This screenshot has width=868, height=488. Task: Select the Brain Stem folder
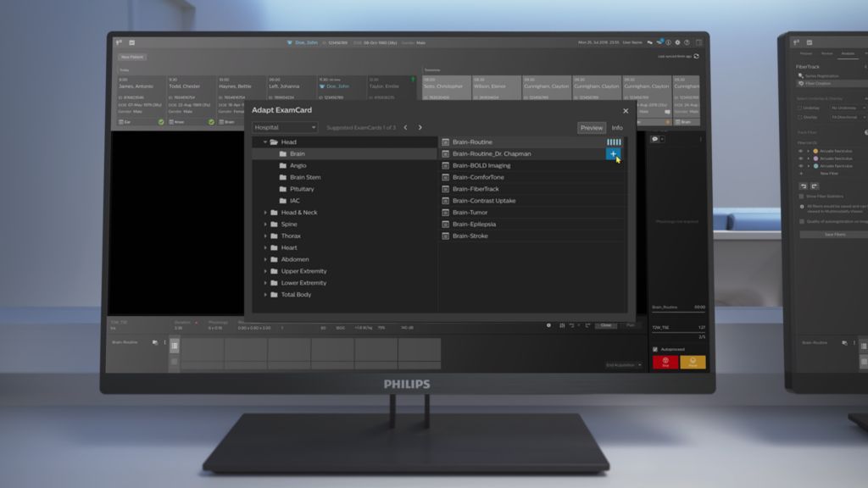[x=305, y=178]
